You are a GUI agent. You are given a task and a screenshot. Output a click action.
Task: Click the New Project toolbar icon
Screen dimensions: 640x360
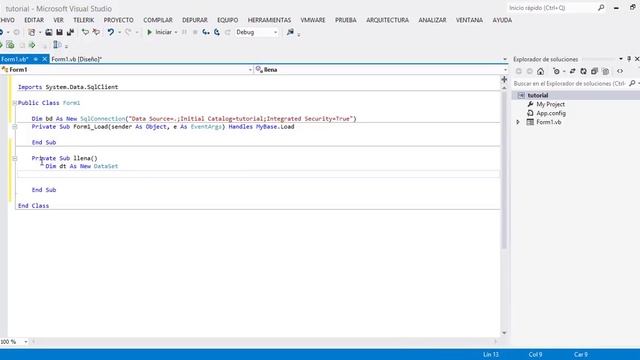(31, 32)
